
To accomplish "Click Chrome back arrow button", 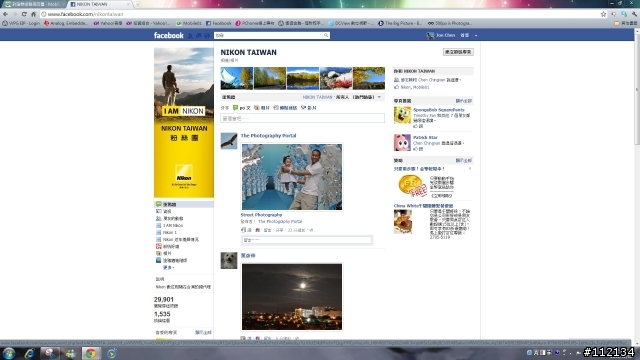I will click(6, 14).
